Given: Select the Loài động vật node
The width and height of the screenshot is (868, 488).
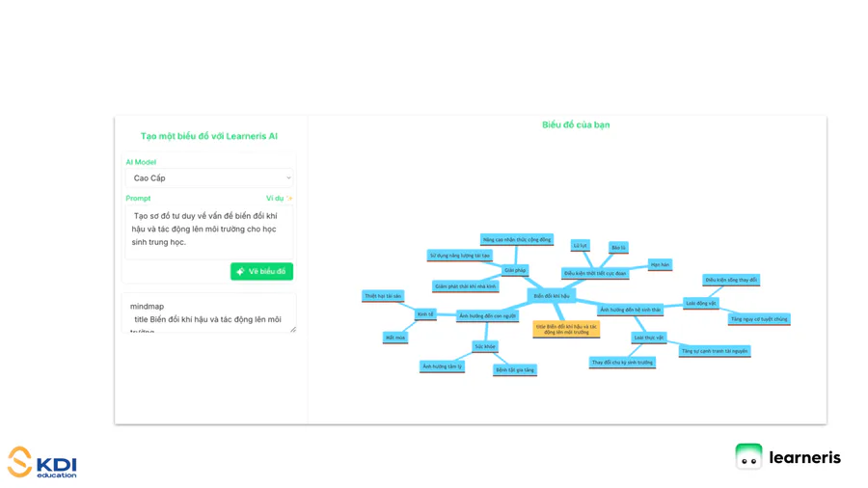Looking at the screenshot, I should (701, 303).
